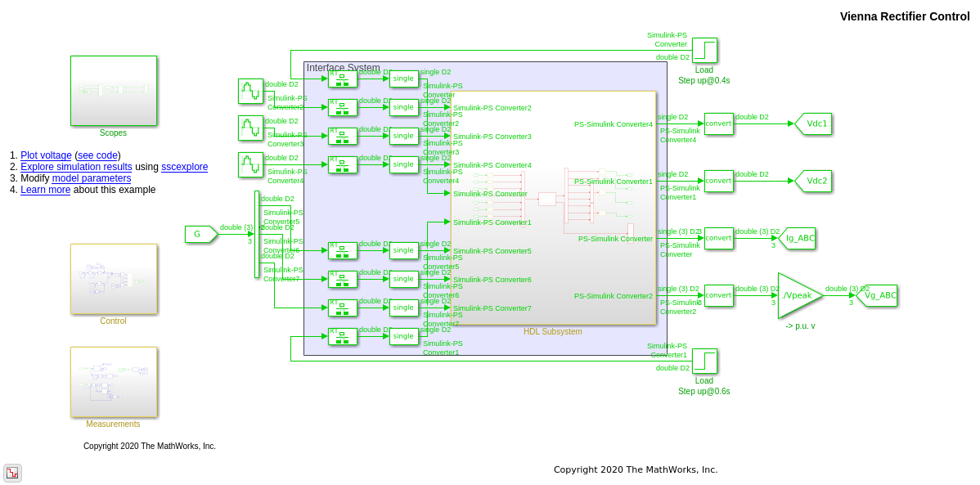Select the demux bar after G block
Screen dimensions: 980x485
[257, 235]
